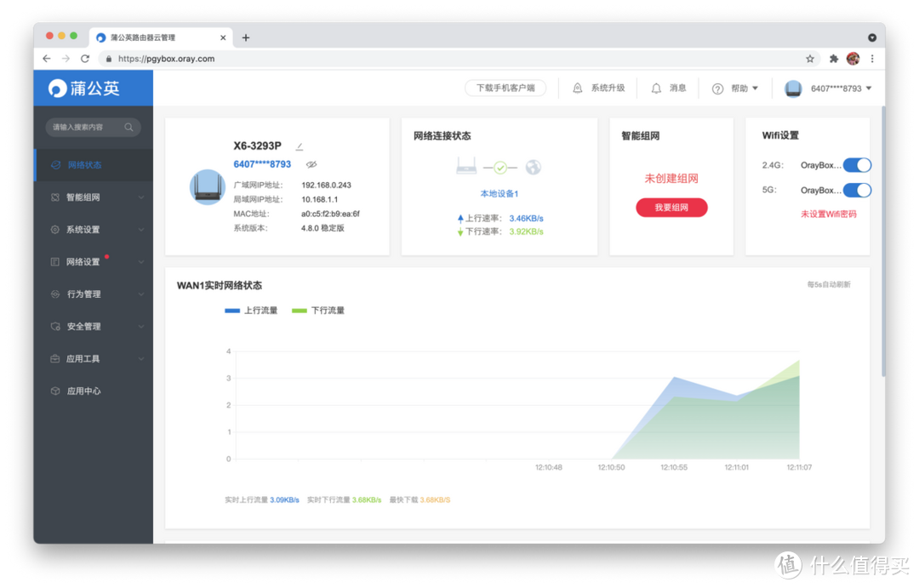Click the system upgrade bell icon
Screen dimensions: 919x588
[578, 88]
